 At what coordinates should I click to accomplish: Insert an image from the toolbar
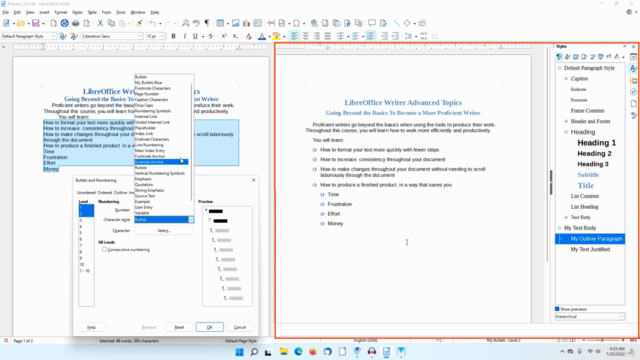pos(236,23)
